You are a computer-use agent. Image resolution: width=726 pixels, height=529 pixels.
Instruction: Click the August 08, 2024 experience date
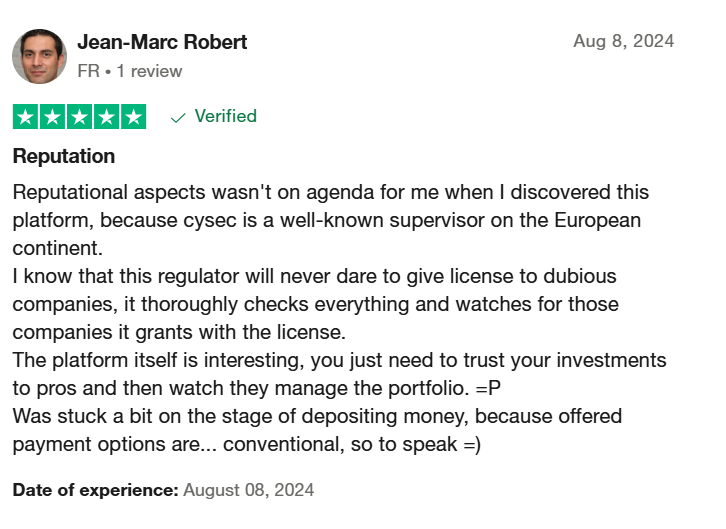click(249, 490)
